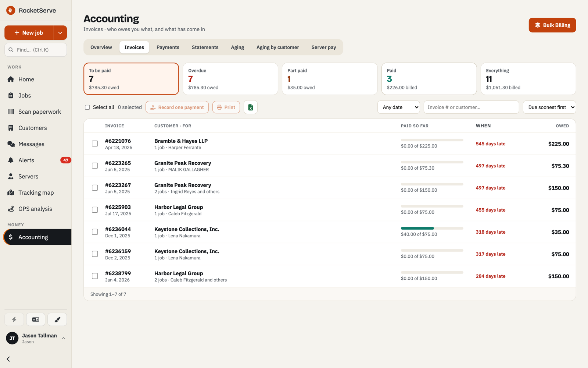Create a New job
This screenshot has width=588, height=368.
tap(29, 33)
